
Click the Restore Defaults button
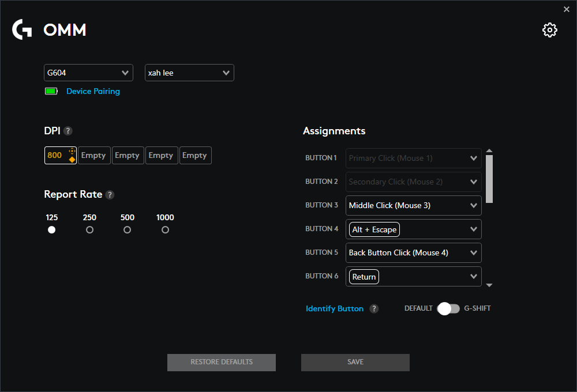(222, 362)
